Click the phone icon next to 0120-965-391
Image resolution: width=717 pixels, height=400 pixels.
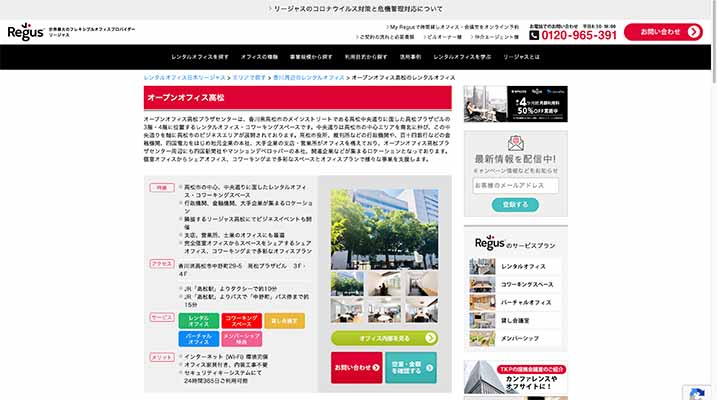[534, 35]
